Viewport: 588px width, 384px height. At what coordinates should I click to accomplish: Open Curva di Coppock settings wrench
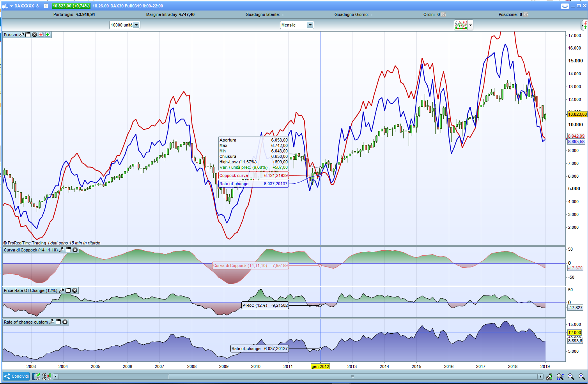[x=62, y=250]
